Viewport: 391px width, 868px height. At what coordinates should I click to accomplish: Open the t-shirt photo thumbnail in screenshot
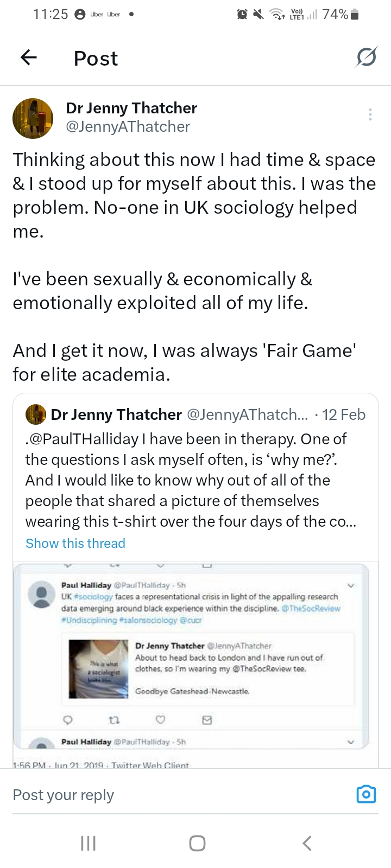[98, 668]
